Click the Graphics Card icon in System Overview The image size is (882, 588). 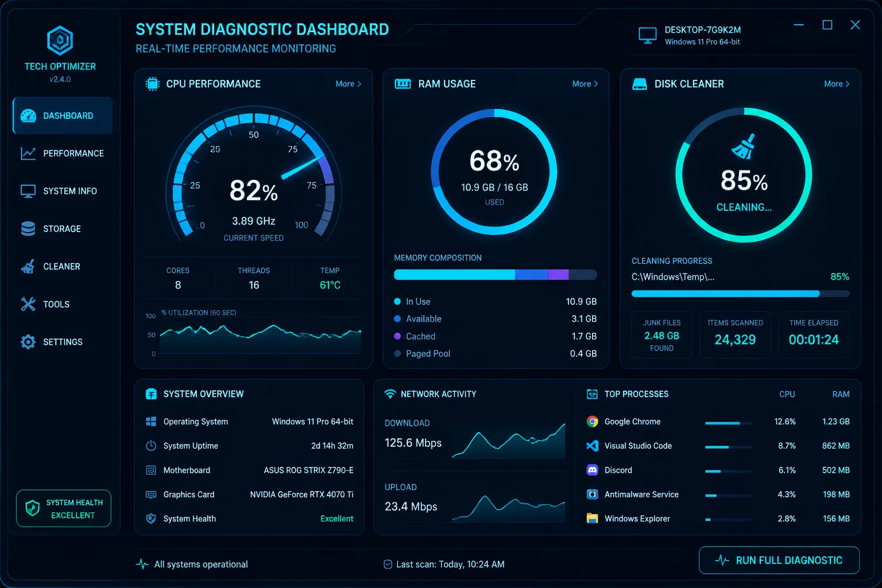tap(151, 494)
